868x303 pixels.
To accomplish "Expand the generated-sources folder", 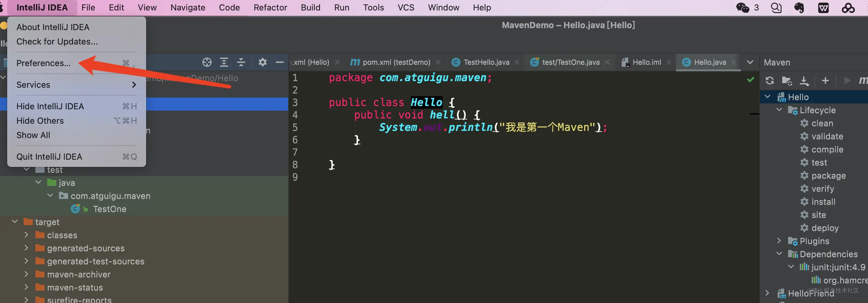I will 26,248.
